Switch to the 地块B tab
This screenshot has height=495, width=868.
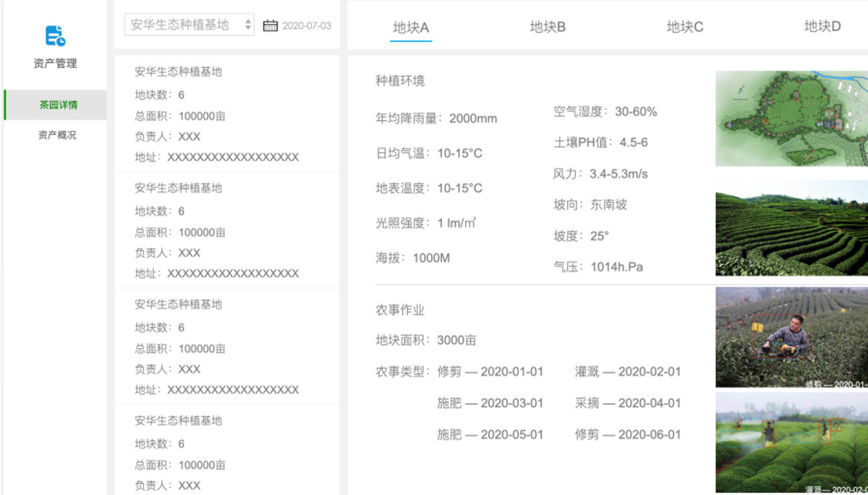click(x=548, y=27)
